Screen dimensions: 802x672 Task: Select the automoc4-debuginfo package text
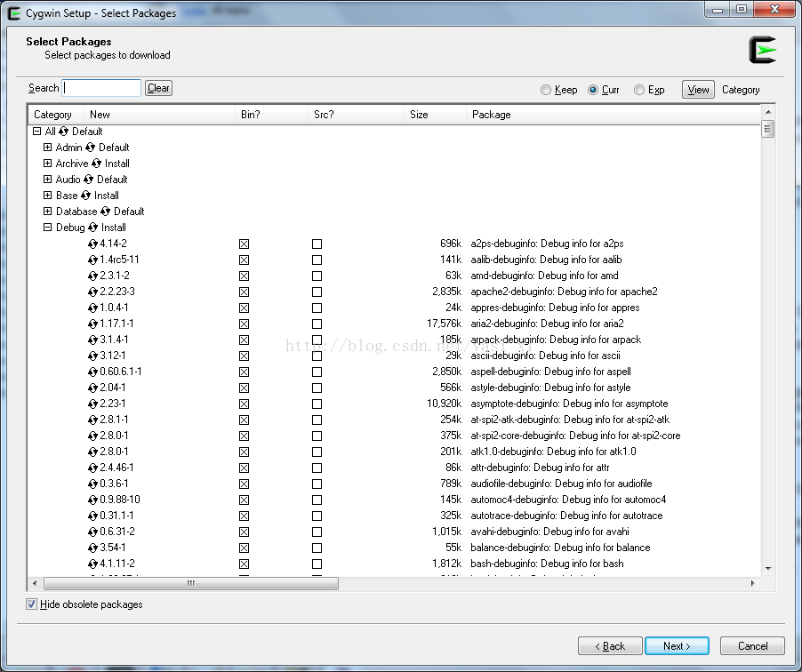click(x=568, y=500)
